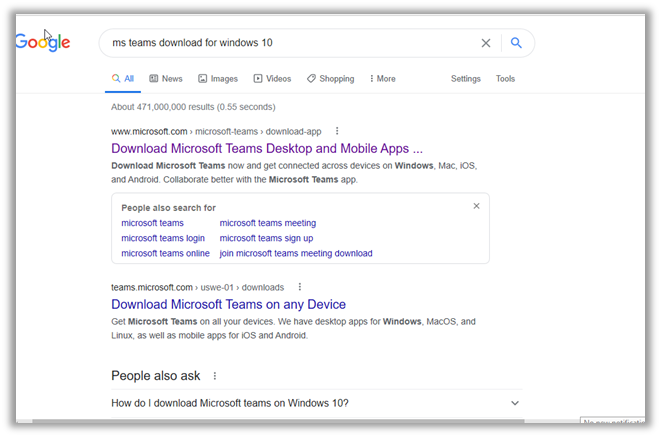The width and height of the screenshot is (661, 437).
Task: Open Download Microsoft Teams Desktop and Mobile Apps
Action: [267, 148]
